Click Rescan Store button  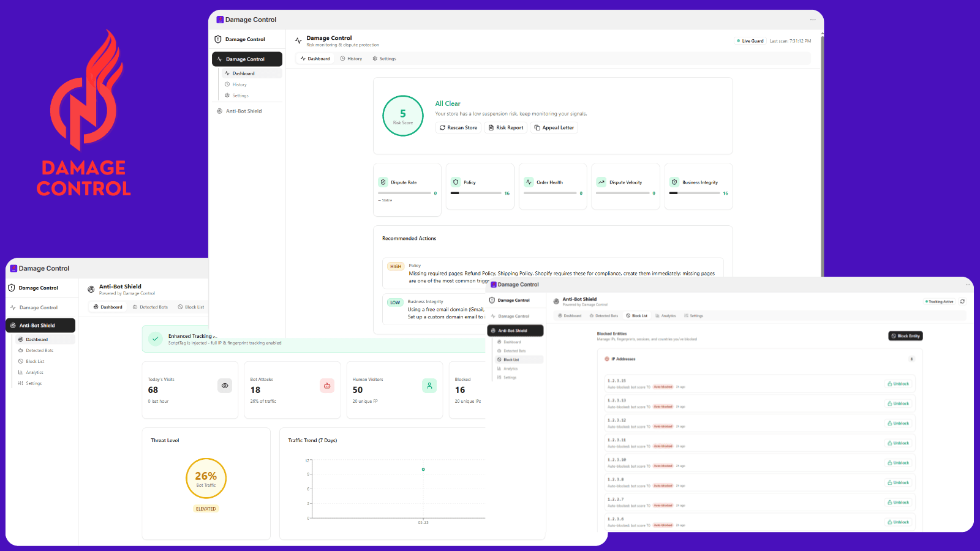point(458,128)
